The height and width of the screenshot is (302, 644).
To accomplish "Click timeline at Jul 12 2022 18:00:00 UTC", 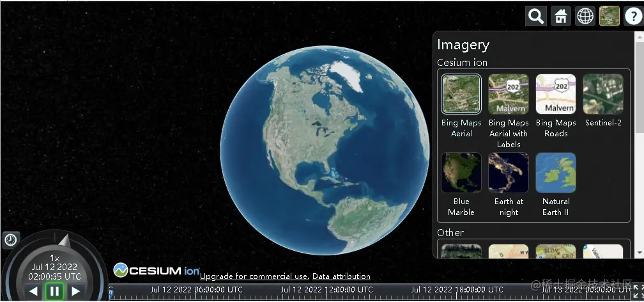I will click(457, 290).
